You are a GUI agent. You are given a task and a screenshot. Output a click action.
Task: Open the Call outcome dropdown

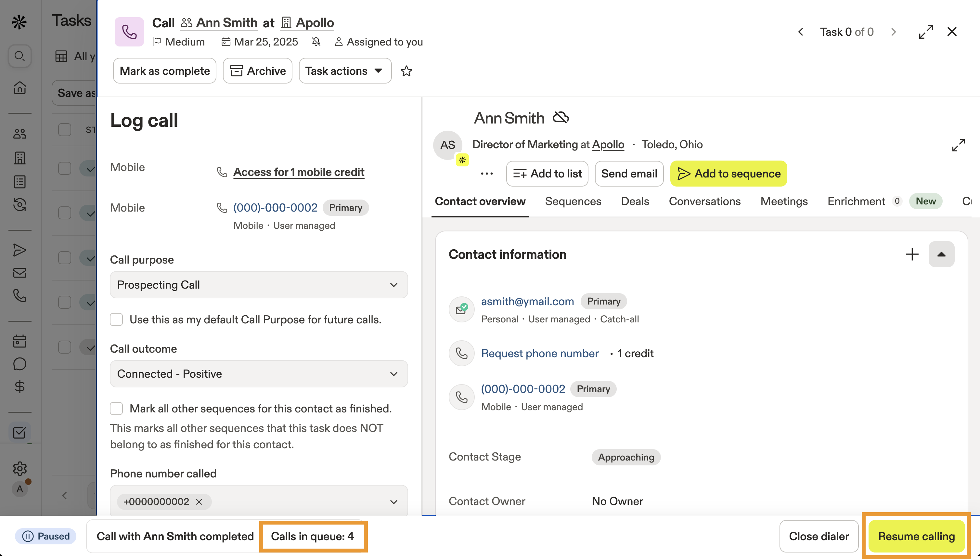(x=259, y=374)
